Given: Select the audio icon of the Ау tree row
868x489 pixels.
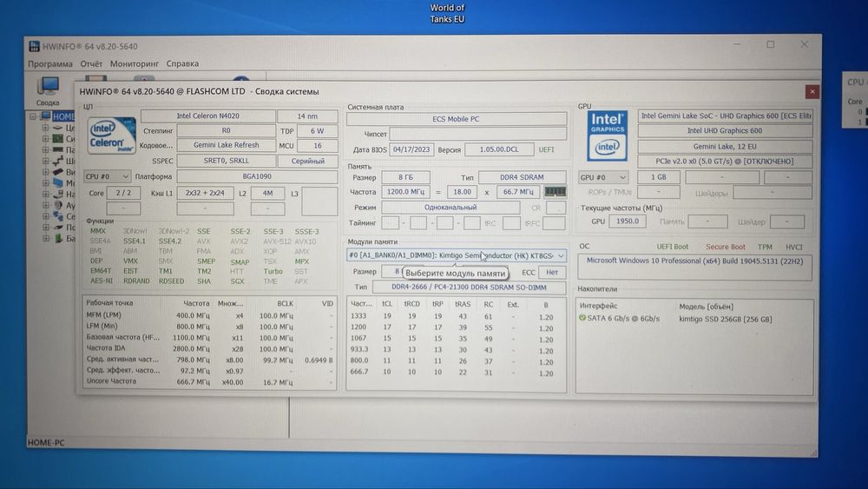Looking at the screenshot, I should [58, 206].
